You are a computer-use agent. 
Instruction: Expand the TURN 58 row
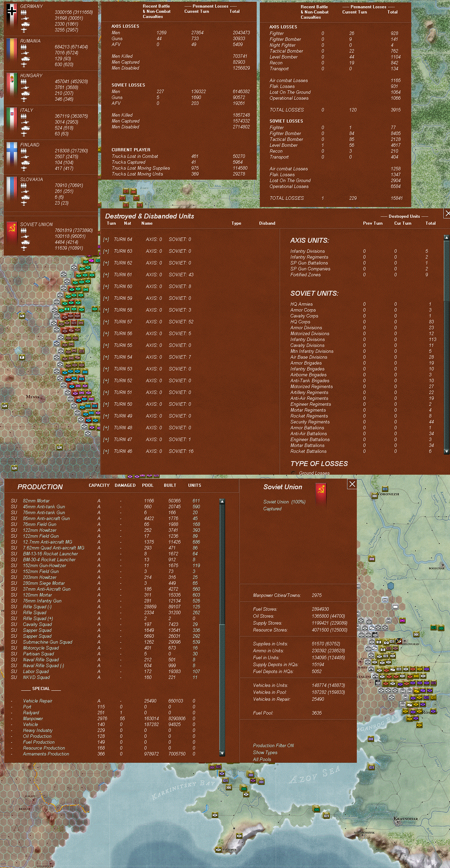[106, 310]
